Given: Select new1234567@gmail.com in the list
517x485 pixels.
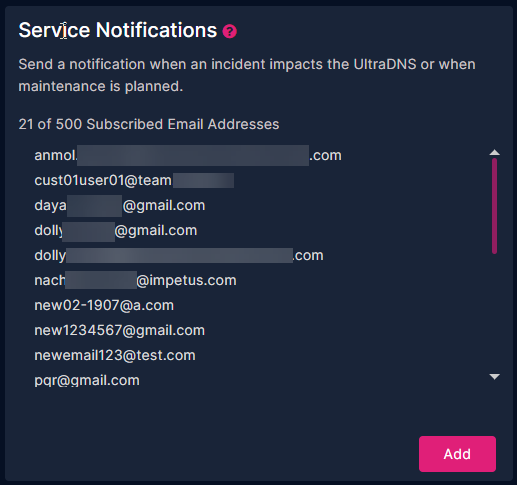Looking at the screenshot, I should pyautogui.click(x=120, y=330).
